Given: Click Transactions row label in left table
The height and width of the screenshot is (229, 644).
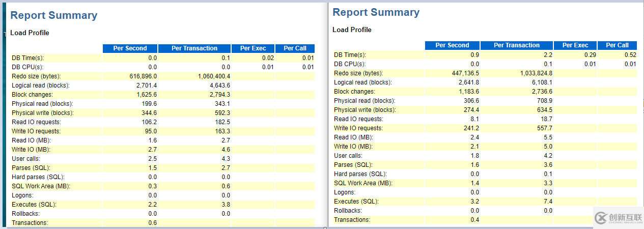Looking at the screenshot, I should pyautogui.click(x=30, y=223).
